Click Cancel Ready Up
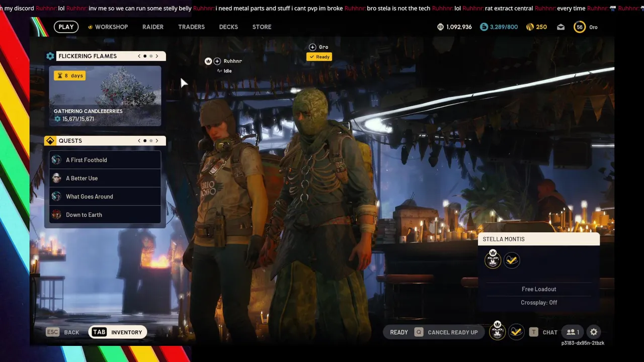 pos(446,332)
